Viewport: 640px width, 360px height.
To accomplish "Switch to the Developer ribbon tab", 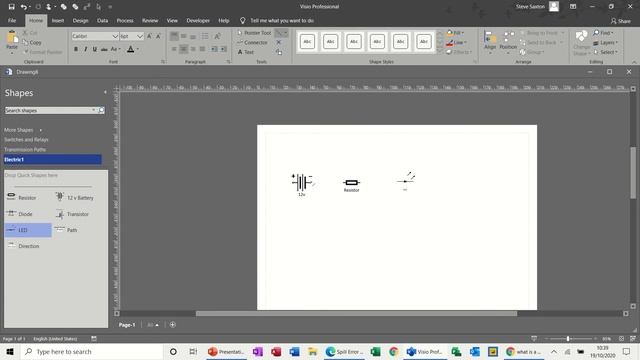I will [x=198, y=20].
